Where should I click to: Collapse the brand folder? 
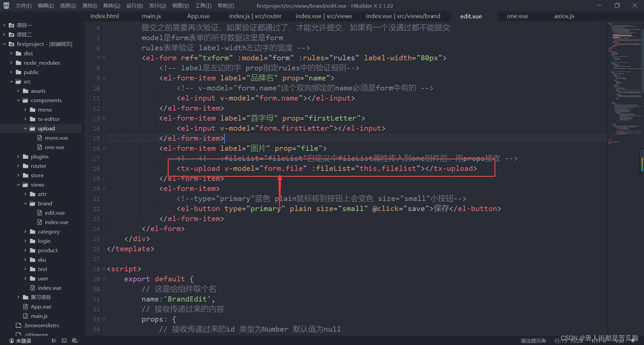coord(25,203)
